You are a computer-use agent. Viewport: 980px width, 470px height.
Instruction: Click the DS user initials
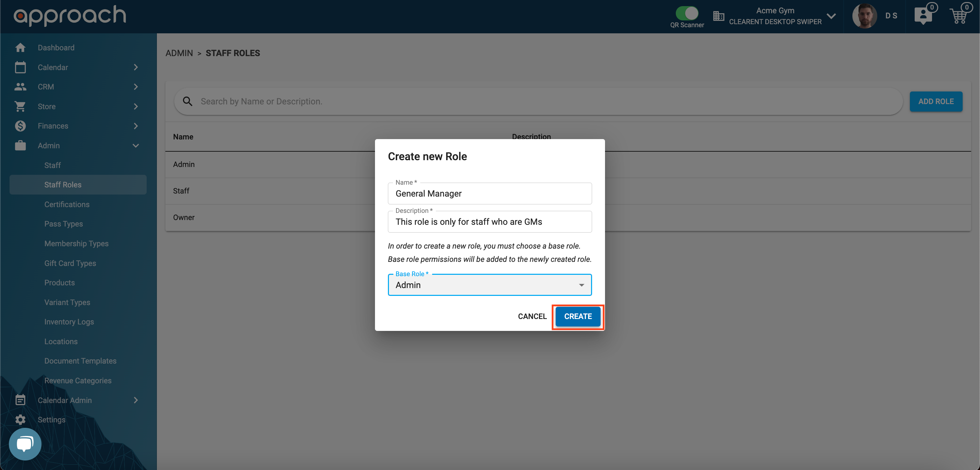pos(892,16)
